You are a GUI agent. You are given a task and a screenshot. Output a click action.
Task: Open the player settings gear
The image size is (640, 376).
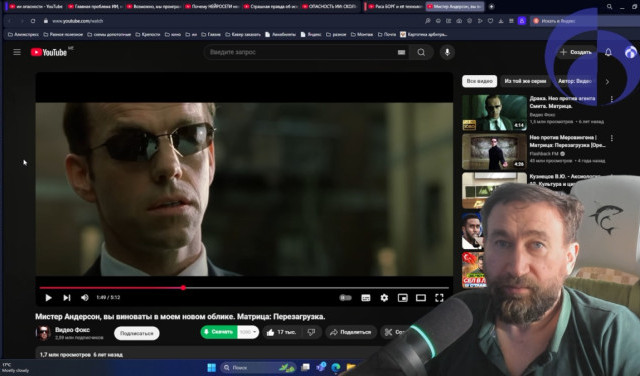tap(384, 298)
